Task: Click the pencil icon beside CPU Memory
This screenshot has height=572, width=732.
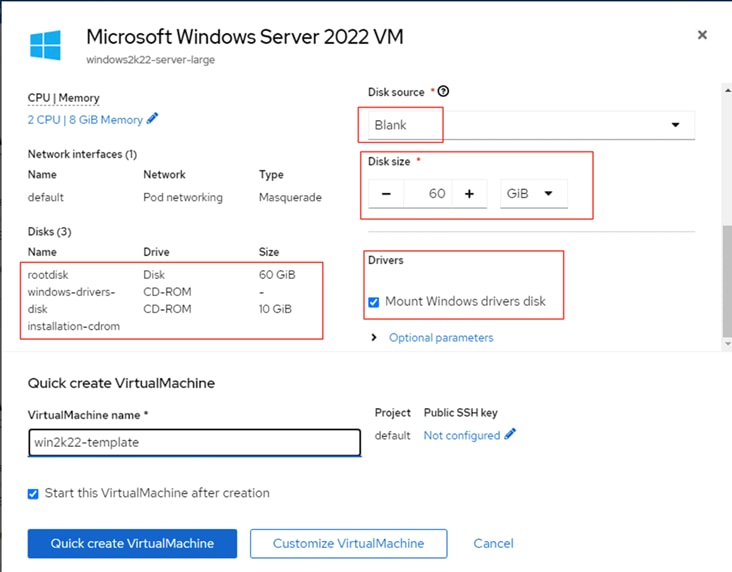Action: (153, 119)
